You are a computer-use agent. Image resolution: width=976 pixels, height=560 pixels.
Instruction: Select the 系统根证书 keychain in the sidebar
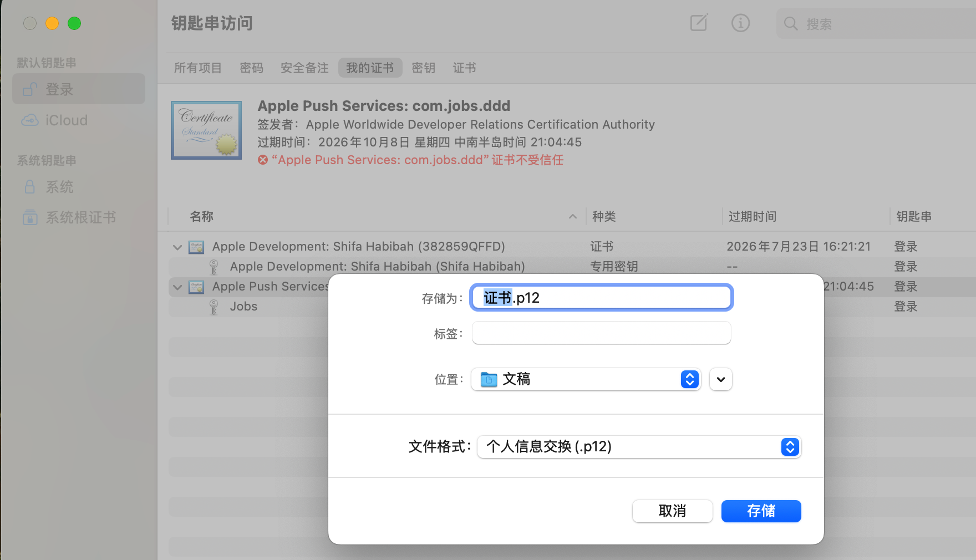[79, 217]
